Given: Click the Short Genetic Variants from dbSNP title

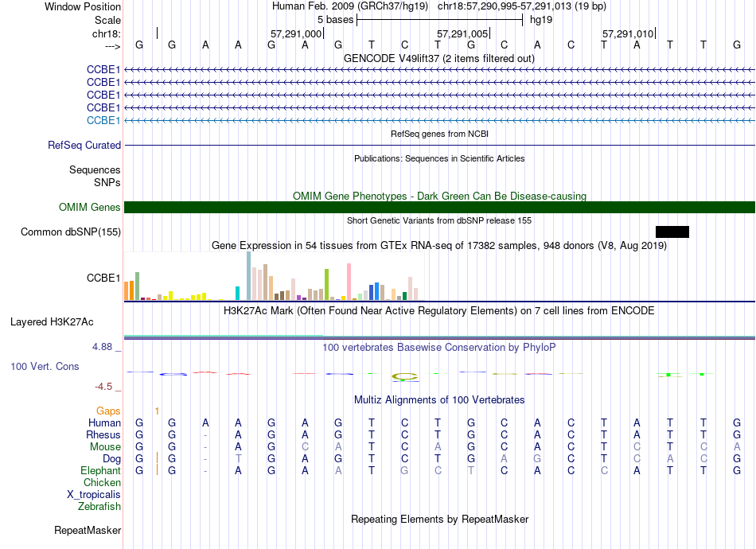Looking at the screenshot, I should click(x=439, y=220).
